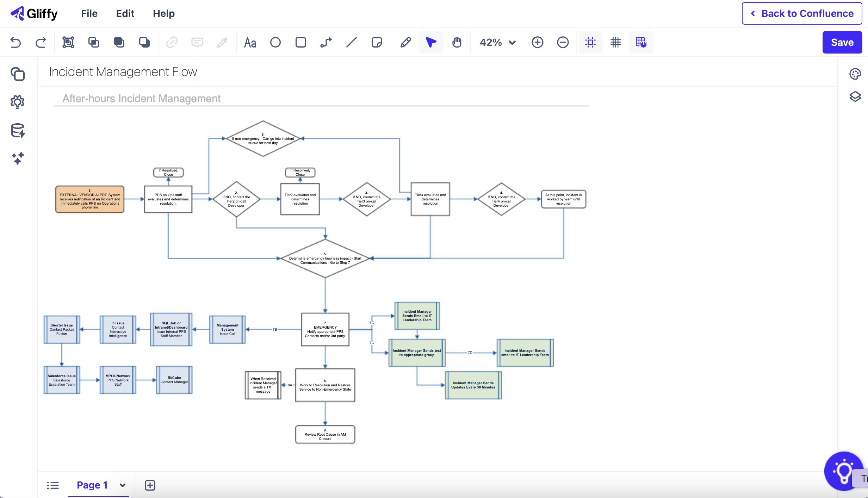Activate the Pan hand tool
Viewport: 868px width, 498px height.
click(457, 42)
